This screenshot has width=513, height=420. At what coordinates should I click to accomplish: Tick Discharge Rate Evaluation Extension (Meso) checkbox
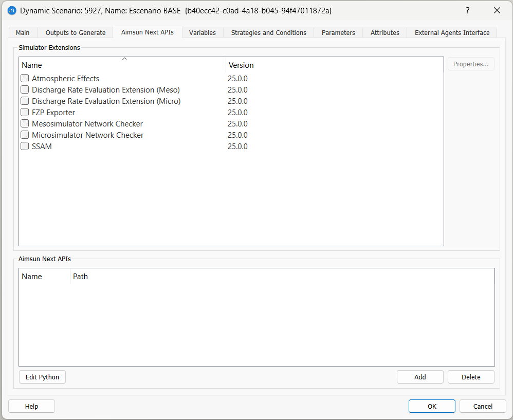coord(25,90)
